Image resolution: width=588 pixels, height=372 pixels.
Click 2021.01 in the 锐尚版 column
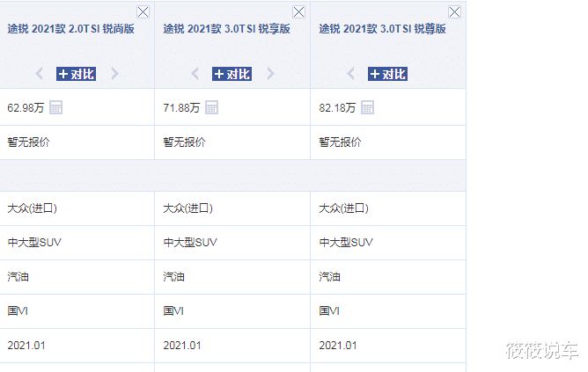click(26, 346)
